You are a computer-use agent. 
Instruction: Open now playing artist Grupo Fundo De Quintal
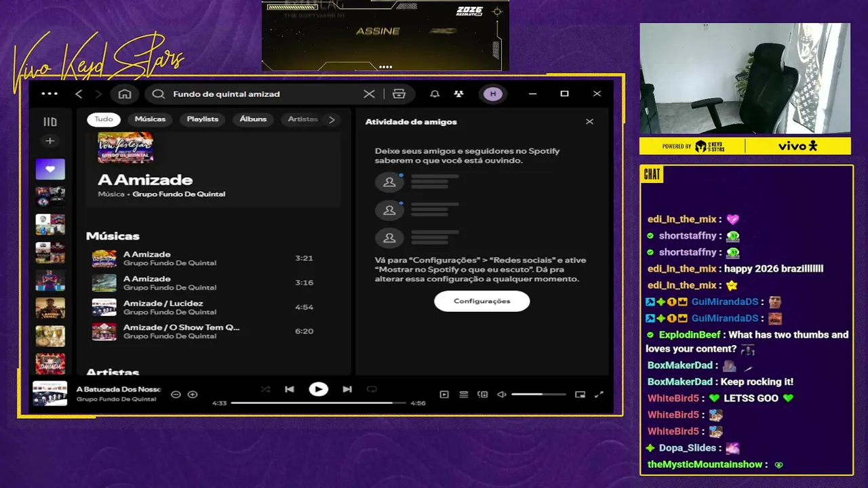[117, 399]
